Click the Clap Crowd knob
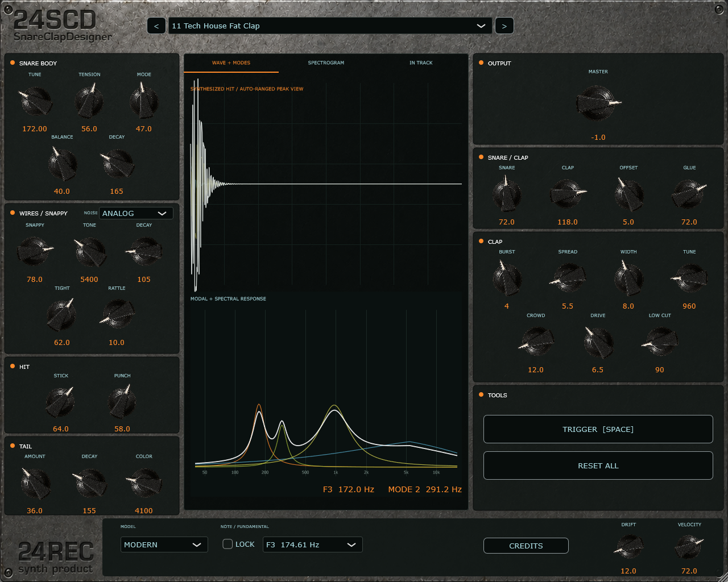This screenshot has height=582, width=728. coord(536,342)
